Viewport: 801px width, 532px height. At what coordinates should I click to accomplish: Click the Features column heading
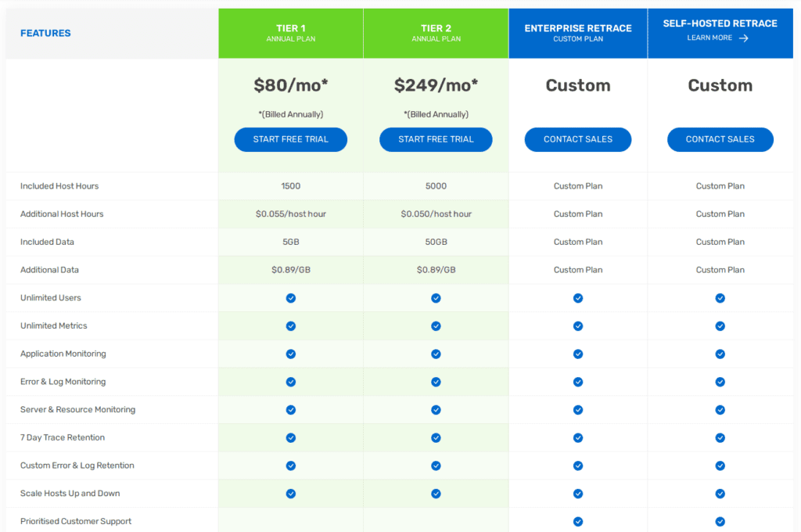point(45,33)
